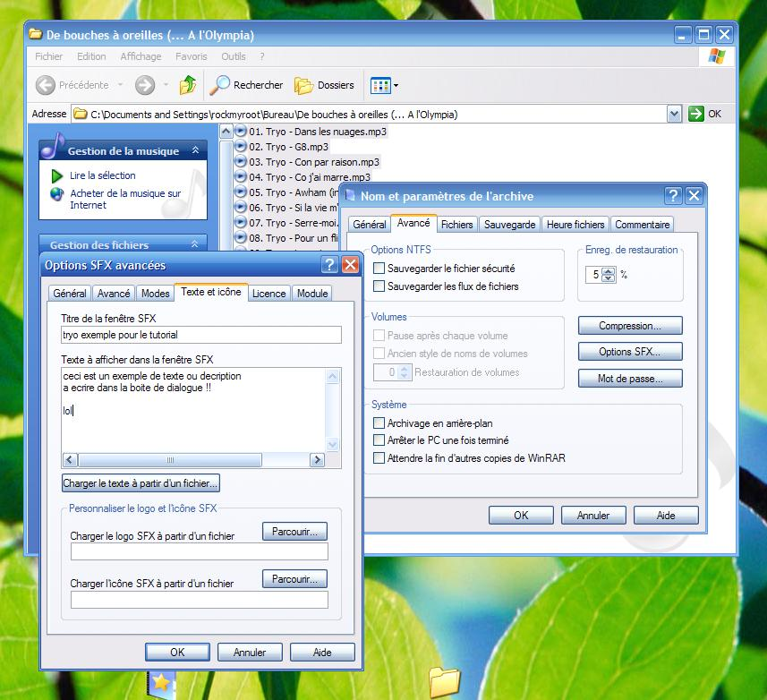Viewport: 767px width, 700px height.
Task: Open the views icon dropdown arrow
Action: (x=396, y=86)
